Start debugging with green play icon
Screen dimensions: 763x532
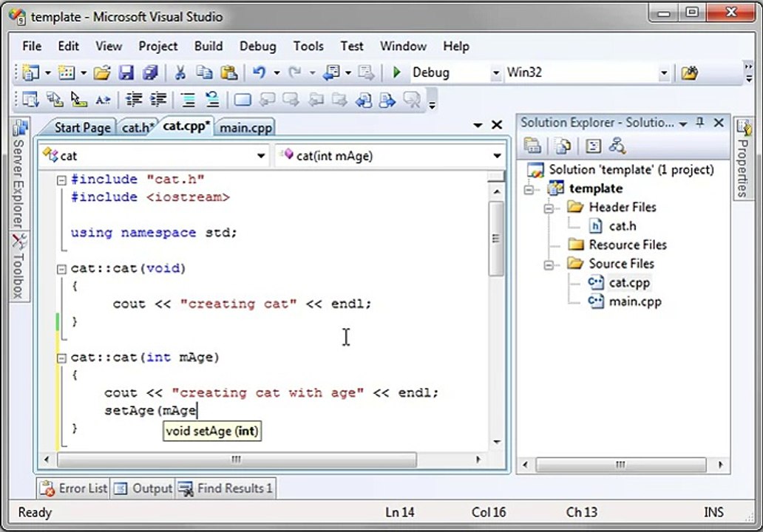click(396, 72)
